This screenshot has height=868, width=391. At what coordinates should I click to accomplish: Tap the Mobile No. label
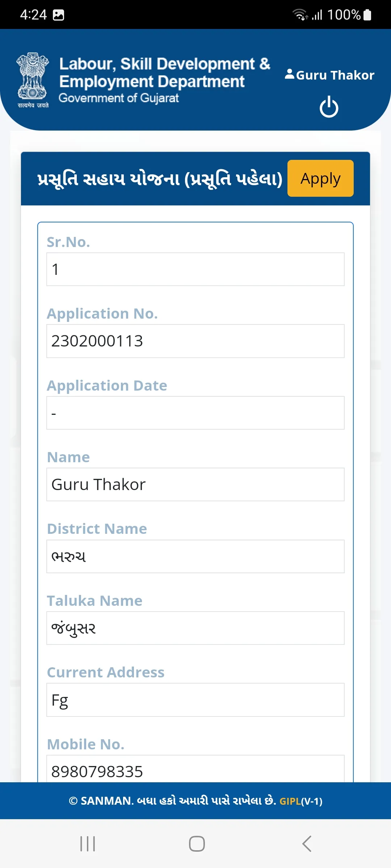[x=86, y=744]
